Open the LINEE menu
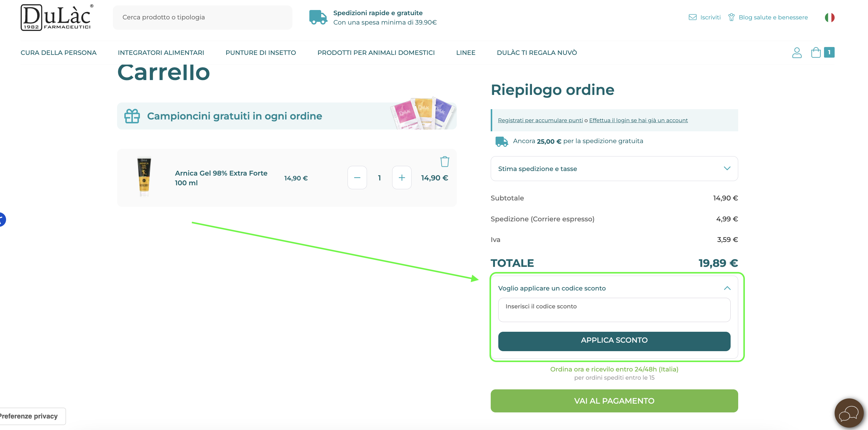 pyautogui.click(x=465, y=52)
